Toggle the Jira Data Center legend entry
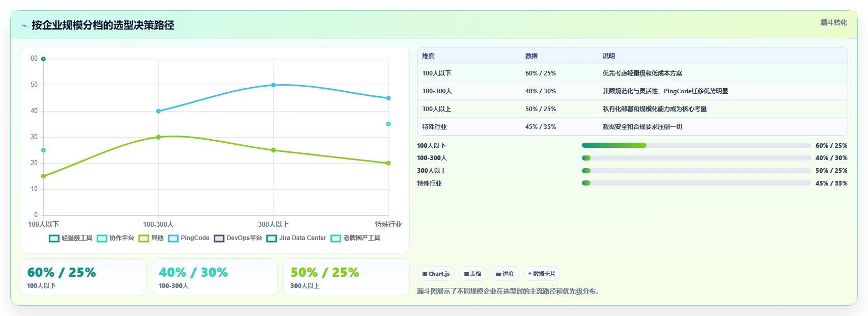Viewport: 868px width, 316px height. coord(296,238)
